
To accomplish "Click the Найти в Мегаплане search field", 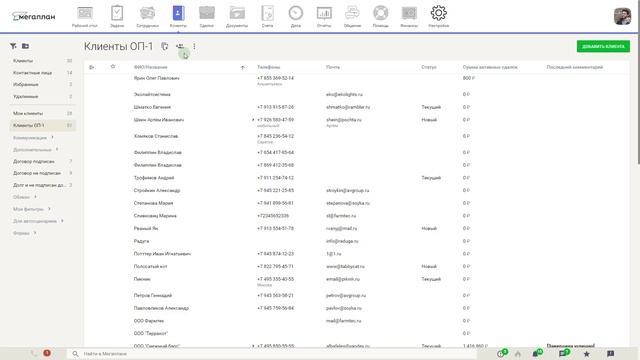I will point(271,354).
